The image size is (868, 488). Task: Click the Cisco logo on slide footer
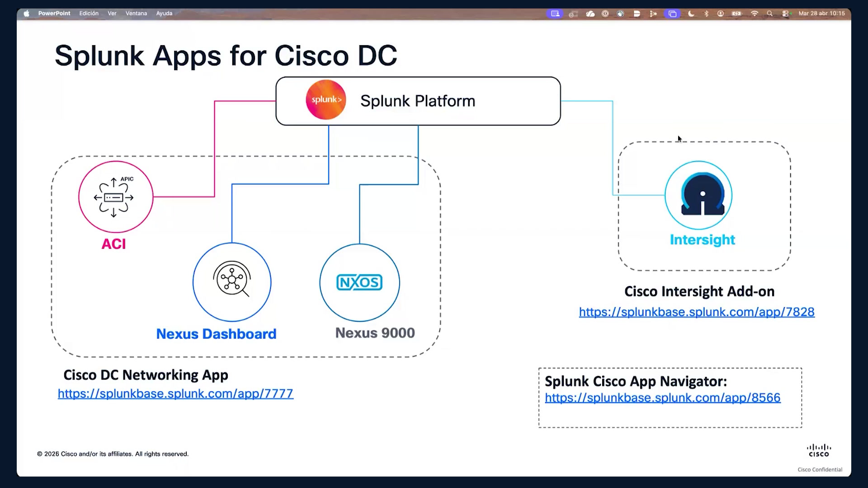pos(819,450)
